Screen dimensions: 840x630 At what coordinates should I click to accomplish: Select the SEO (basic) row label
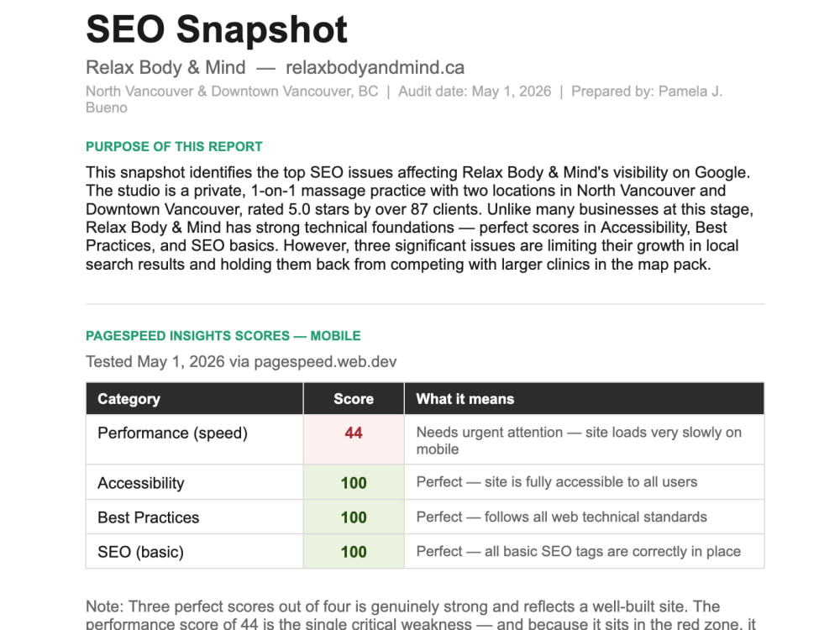(x=140, y=552)
